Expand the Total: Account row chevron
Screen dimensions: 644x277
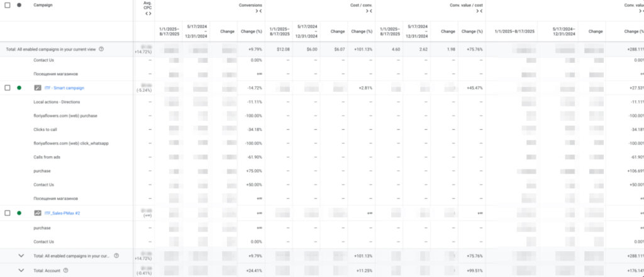coord(21,271)
